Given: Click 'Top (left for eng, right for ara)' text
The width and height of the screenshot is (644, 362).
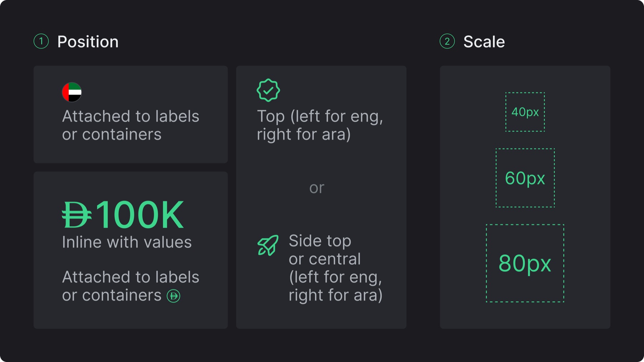Looking at the screenshot, I should pos(320,125).
